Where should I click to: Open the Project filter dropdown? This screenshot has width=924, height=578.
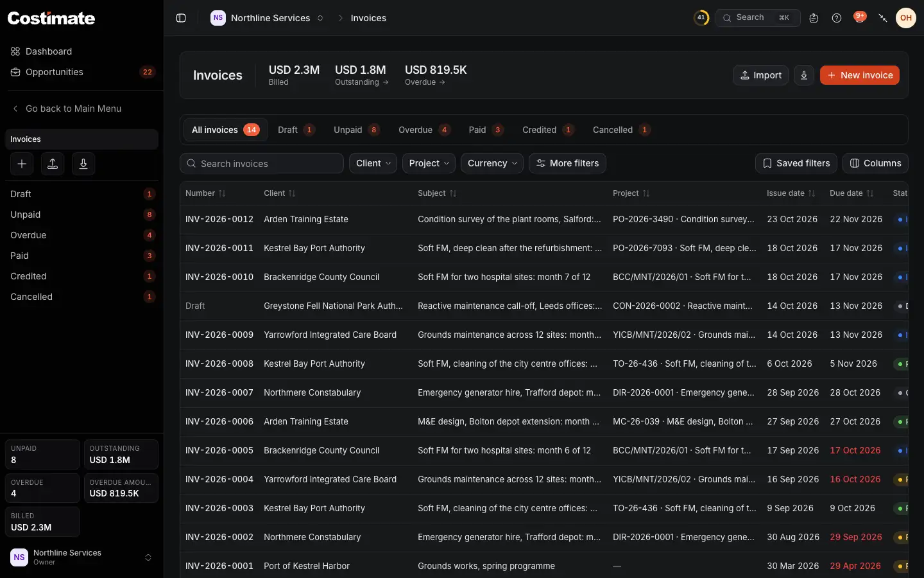(x=429, y=163)
